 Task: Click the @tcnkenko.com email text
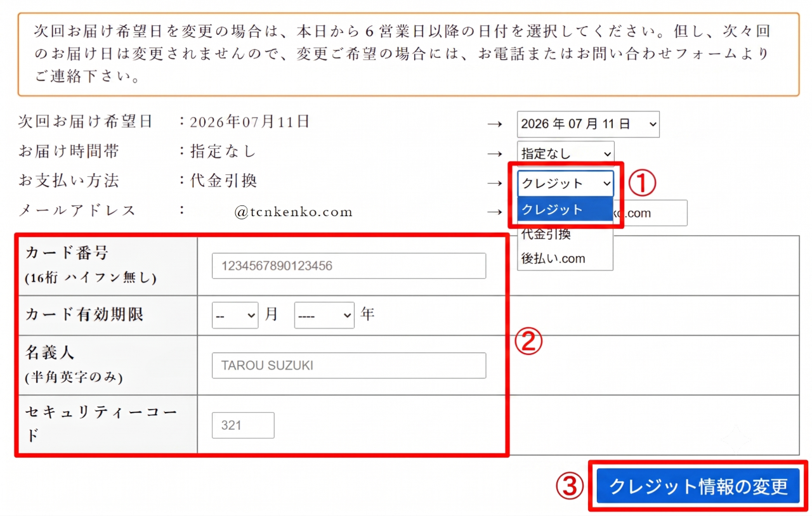click(294, 212)
